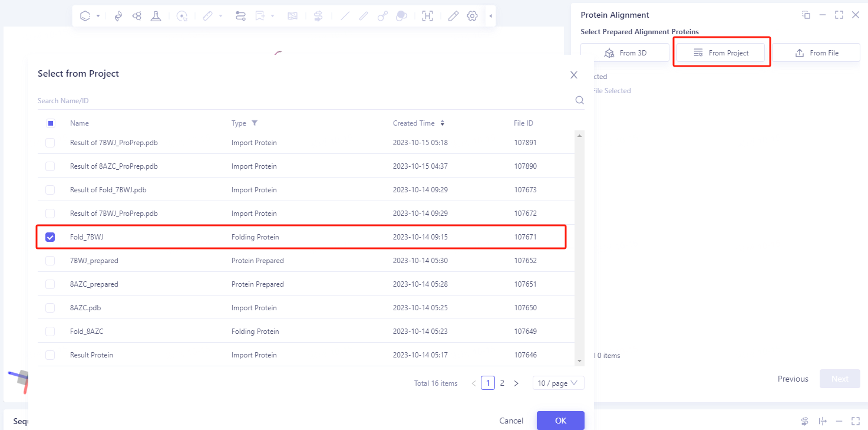Check the 8AZC_prepared row checkbox
Screen dimensions: 868x430
click(x=50, y=284)
